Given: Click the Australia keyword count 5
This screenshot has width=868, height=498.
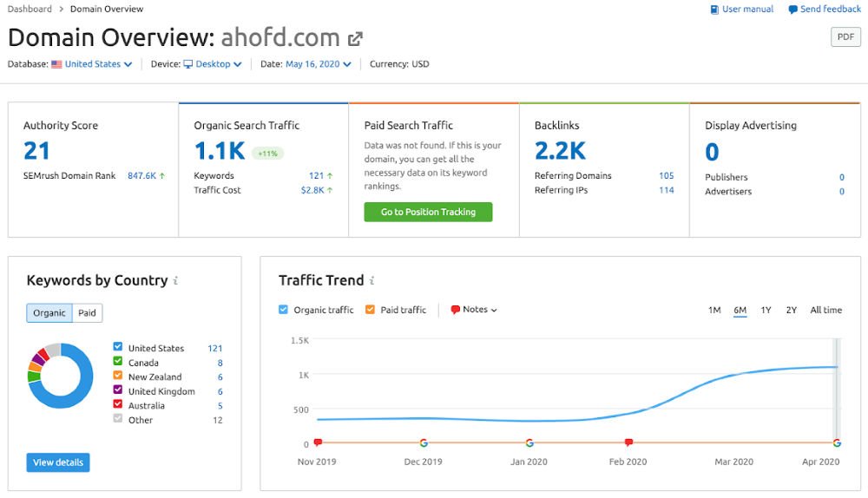Looking at the screenshot, I should [220, 406].
